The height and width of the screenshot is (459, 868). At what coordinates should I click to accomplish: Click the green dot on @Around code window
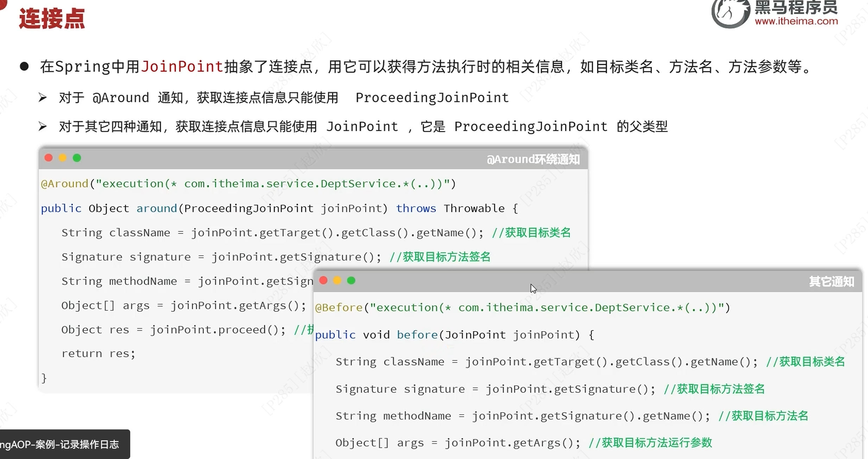77,158
